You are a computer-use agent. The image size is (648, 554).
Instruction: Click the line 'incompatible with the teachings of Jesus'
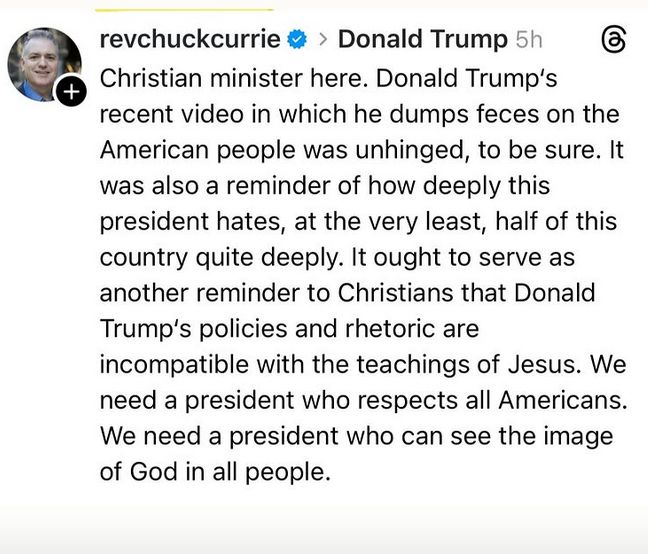tap(363, 364)
